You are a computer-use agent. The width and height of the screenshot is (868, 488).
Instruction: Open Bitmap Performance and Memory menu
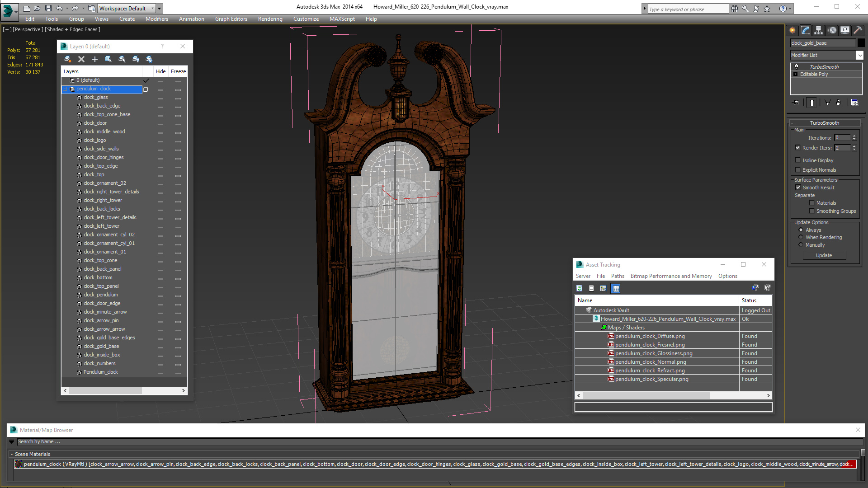click(x=671, y=276)
